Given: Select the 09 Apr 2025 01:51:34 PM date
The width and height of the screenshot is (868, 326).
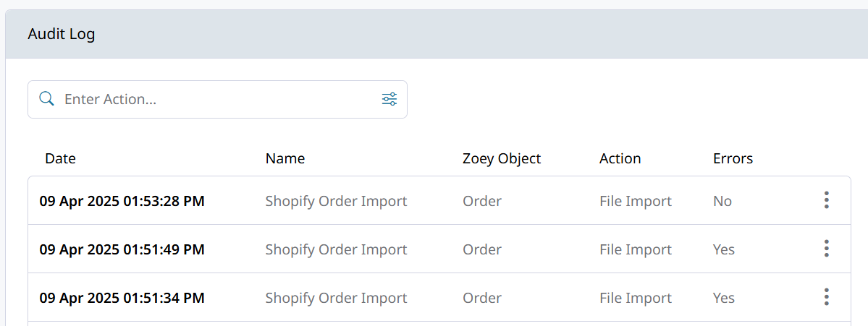Looking at the screenshot, I should tap(122, 298).
